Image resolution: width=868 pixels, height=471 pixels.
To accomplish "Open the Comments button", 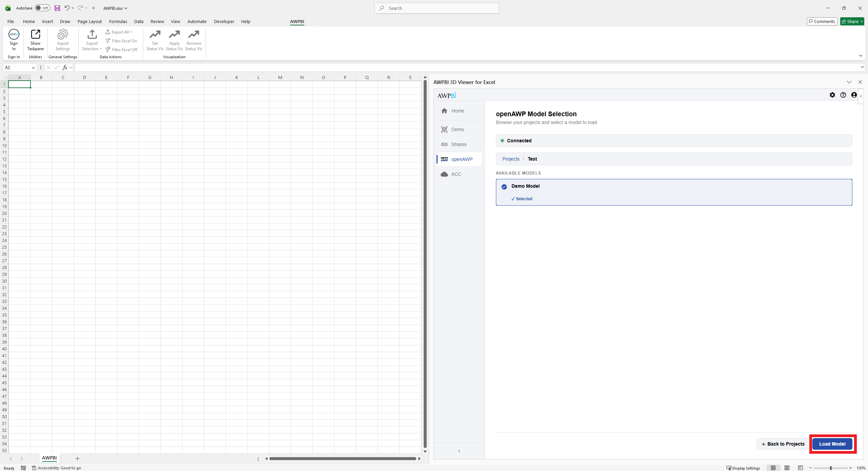I will (x=822, y=21).
